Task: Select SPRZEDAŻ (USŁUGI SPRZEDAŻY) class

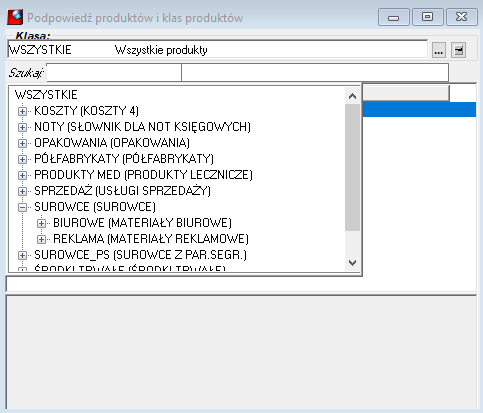Action: point(122,191)
